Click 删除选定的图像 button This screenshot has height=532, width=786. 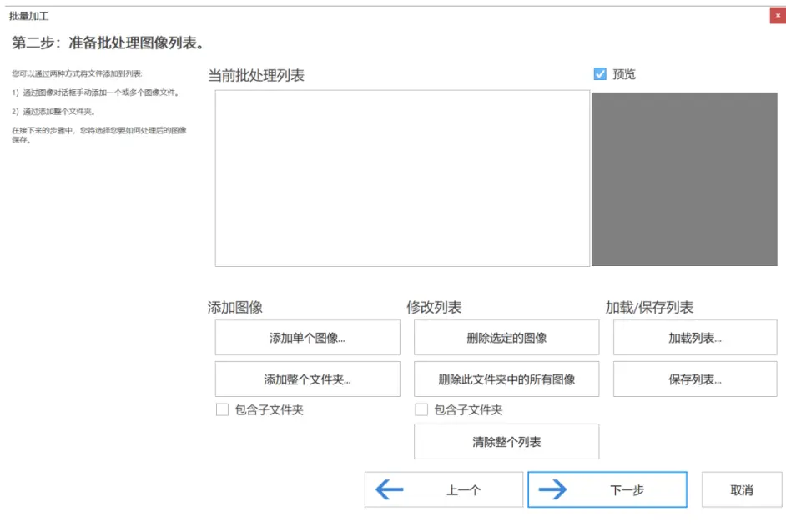[x=506, y=338]
